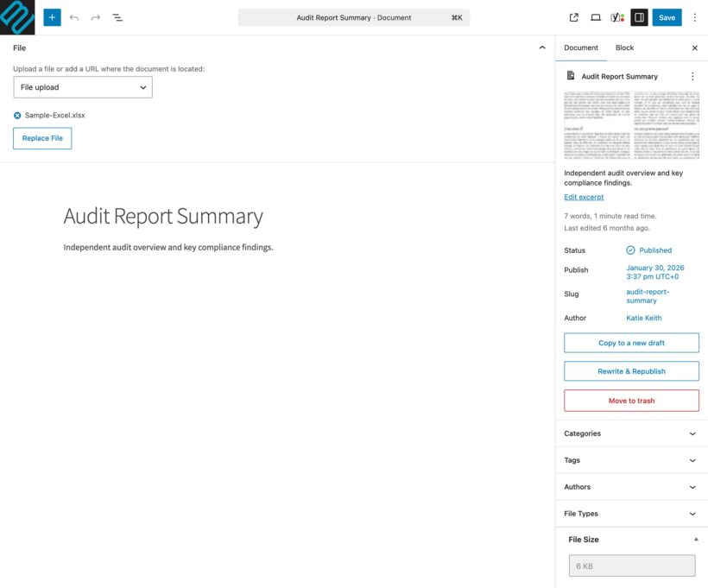Click the featured image thumbnail
This screenshot has width=708, height=588.
631,125
